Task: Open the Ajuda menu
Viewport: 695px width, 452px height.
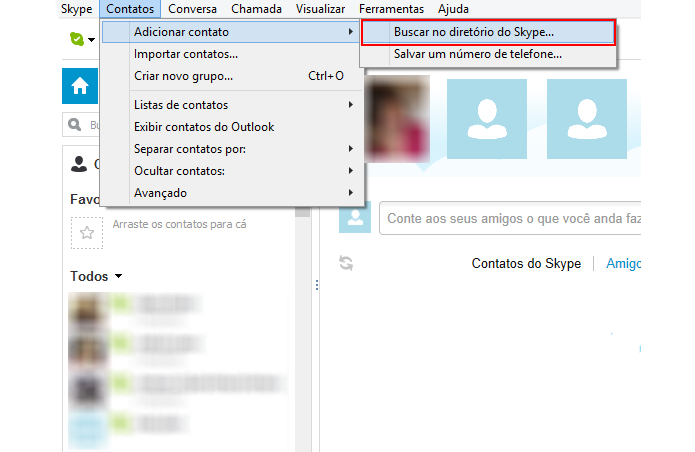Action: click(x=453, y=9)
